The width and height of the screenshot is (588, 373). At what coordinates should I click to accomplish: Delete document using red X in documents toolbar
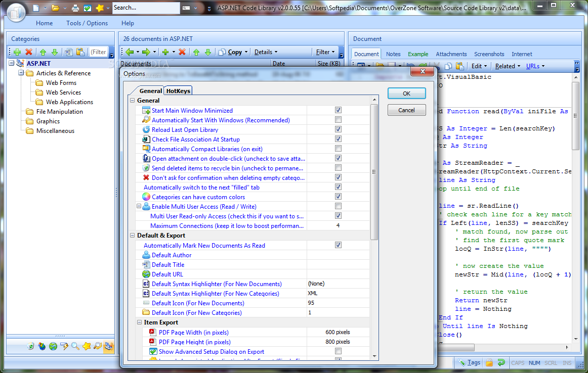[182, 52]
